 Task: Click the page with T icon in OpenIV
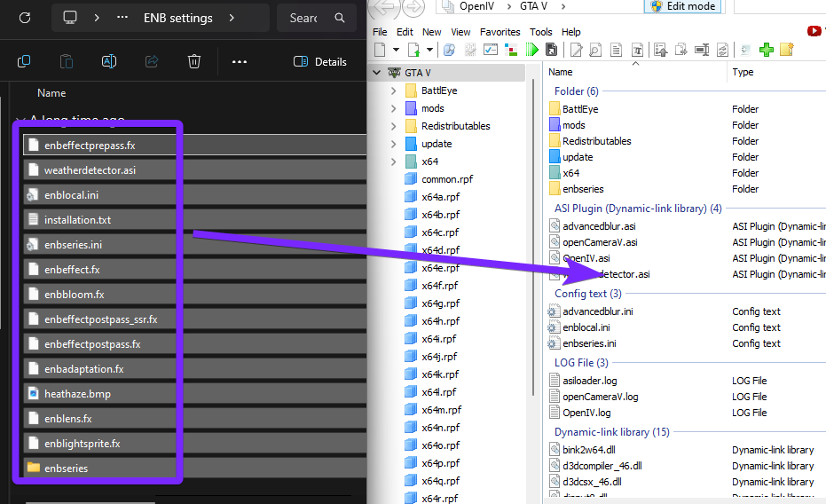click(637, 50)
